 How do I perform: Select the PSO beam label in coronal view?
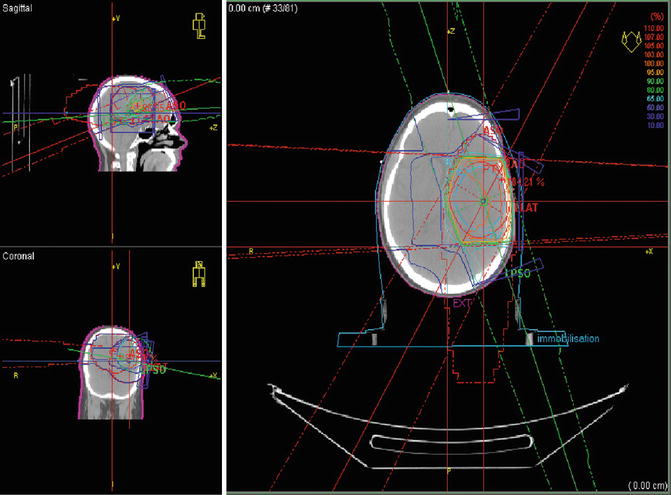pos(157,368)
